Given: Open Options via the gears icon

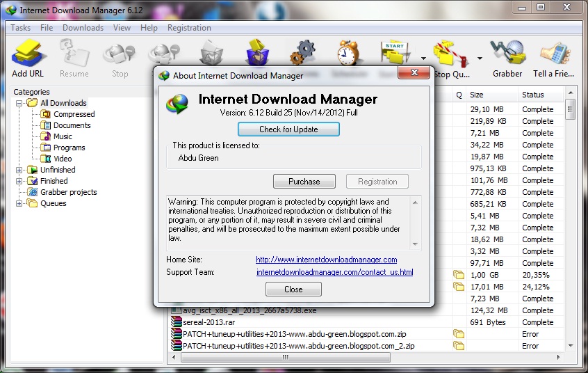Looking at the screenshot, I should pos(302,53).
